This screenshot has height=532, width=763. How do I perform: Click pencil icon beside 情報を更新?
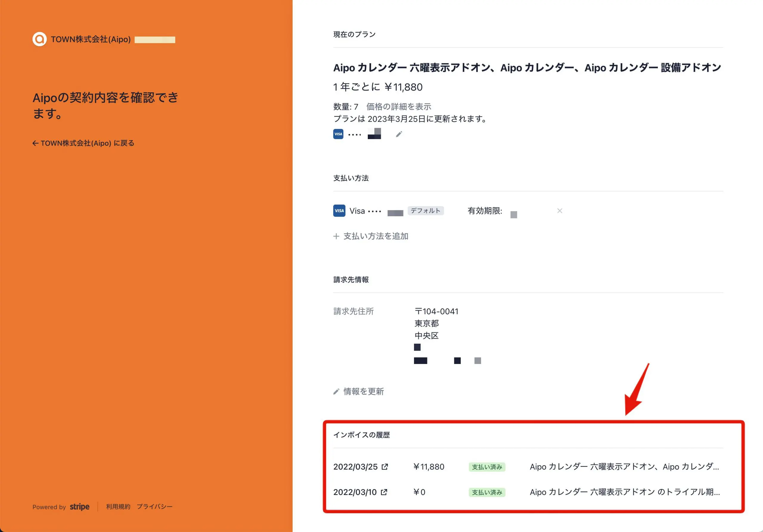[336, 391]
